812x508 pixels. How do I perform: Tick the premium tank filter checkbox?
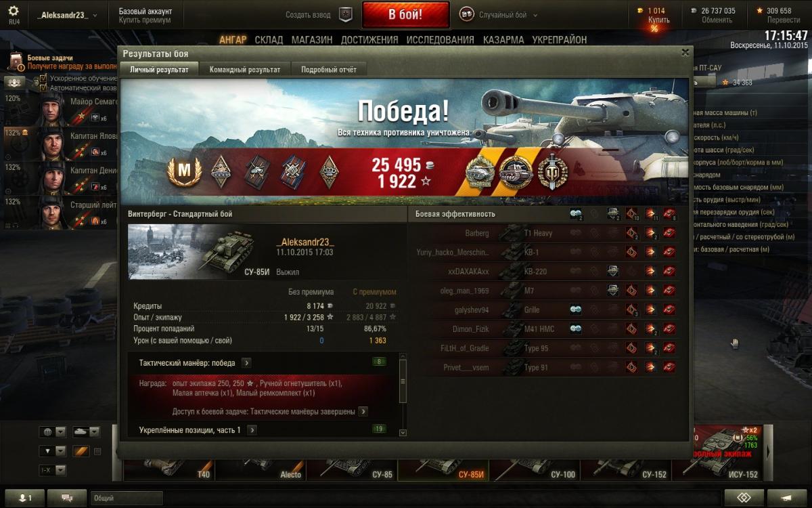(97, 451)
